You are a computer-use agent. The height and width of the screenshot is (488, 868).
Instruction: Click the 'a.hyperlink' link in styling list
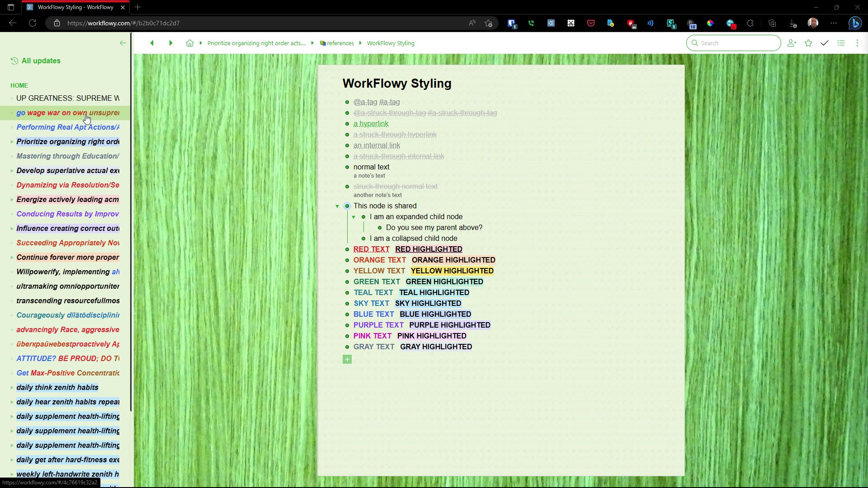point(371,123)
